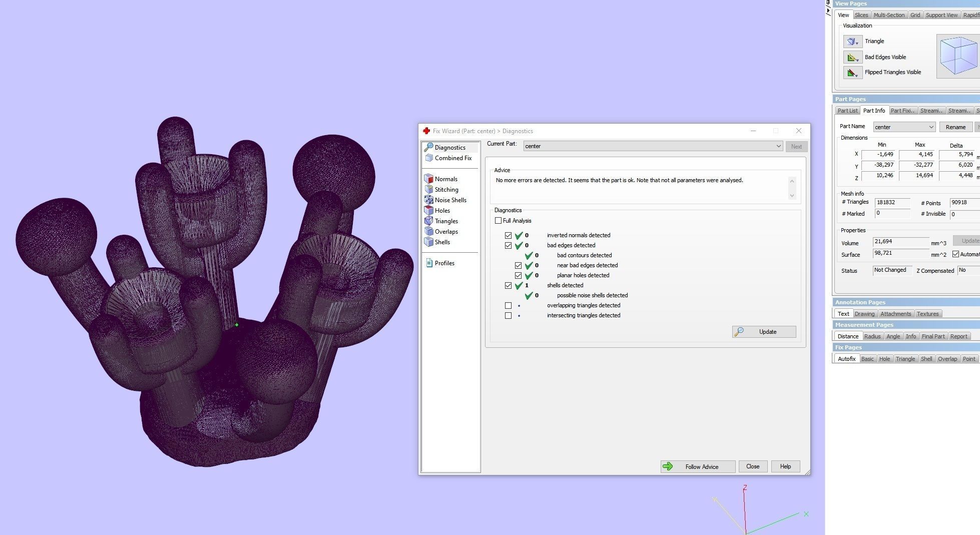Click the # Triangles value field
Viewport: 980px width, 535px height.
click(892, 203)
